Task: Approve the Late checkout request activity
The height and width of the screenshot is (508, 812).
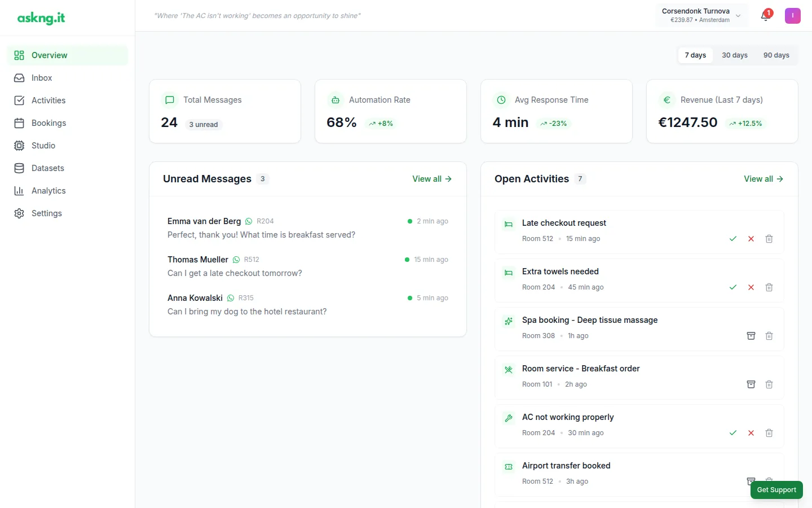Action: [x=733, y=239]
